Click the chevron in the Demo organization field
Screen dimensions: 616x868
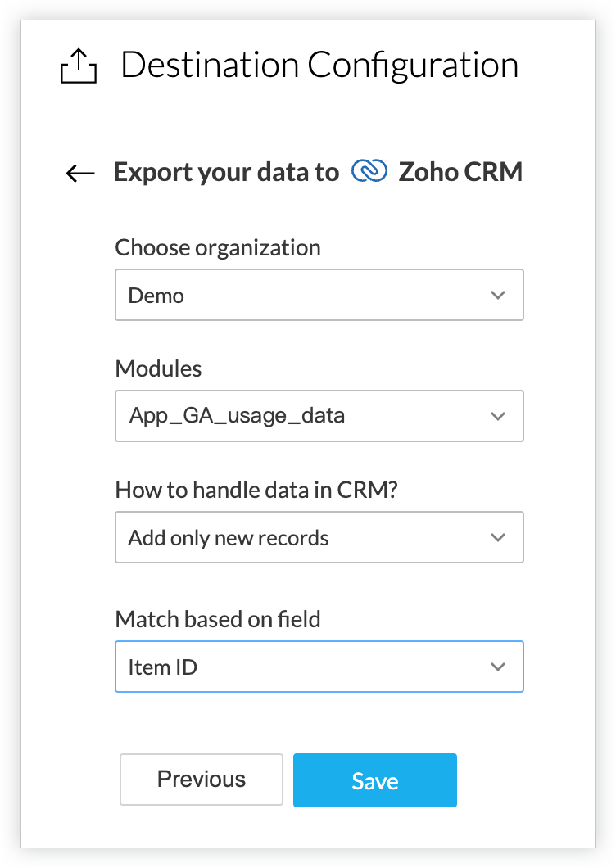pyautogui.click(x=497, y=296)
